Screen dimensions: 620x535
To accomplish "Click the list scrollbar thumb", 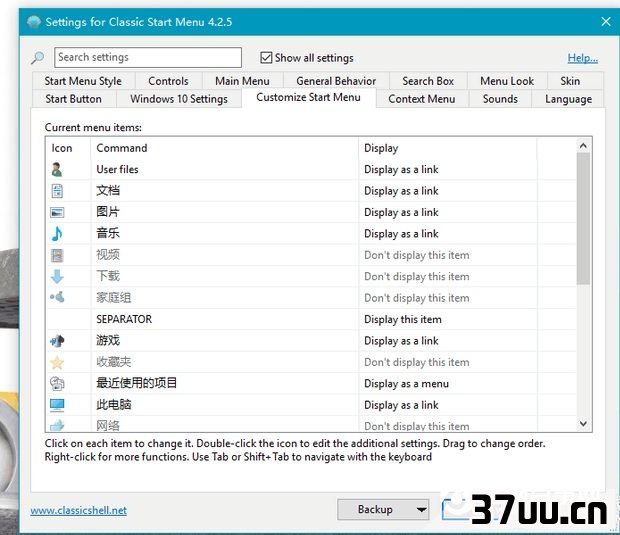I will coord(583,219).
